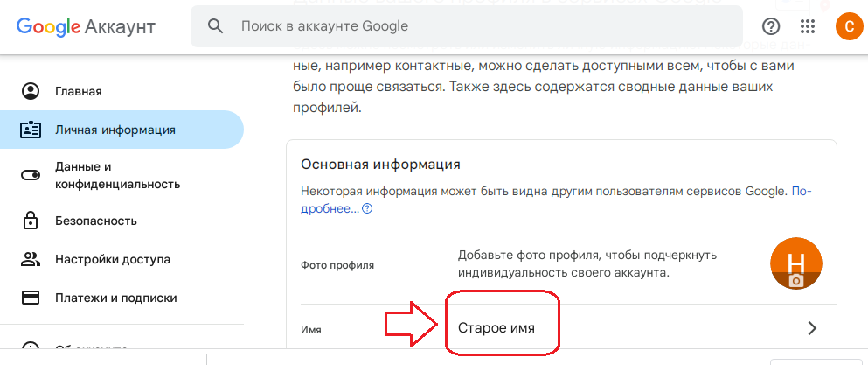Click the search magnifier icon
The height and width of the screenshot is (365, 868).
(216, 26)
